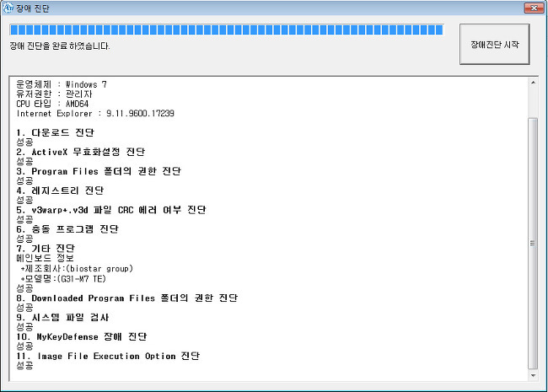Click the Internet Explorer version line
The height and width of the screenshot is (392, 548).
tap(95, 113)
